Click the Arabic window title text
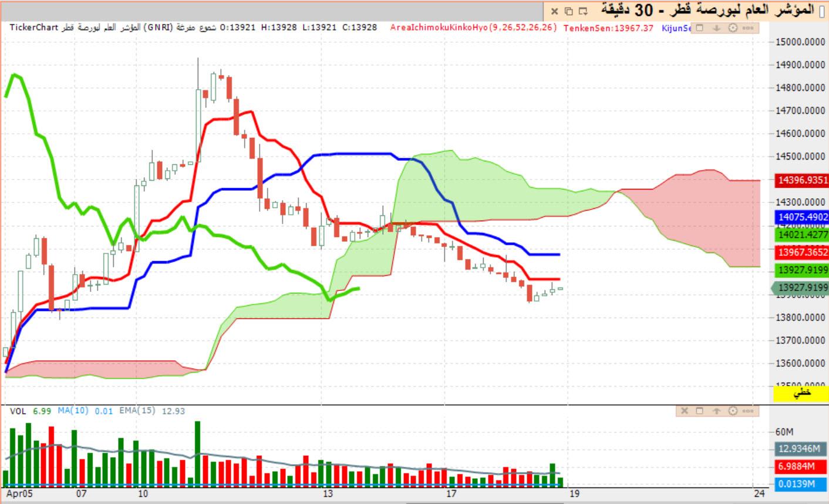This screenshot has width=829, height=504. 707,10
